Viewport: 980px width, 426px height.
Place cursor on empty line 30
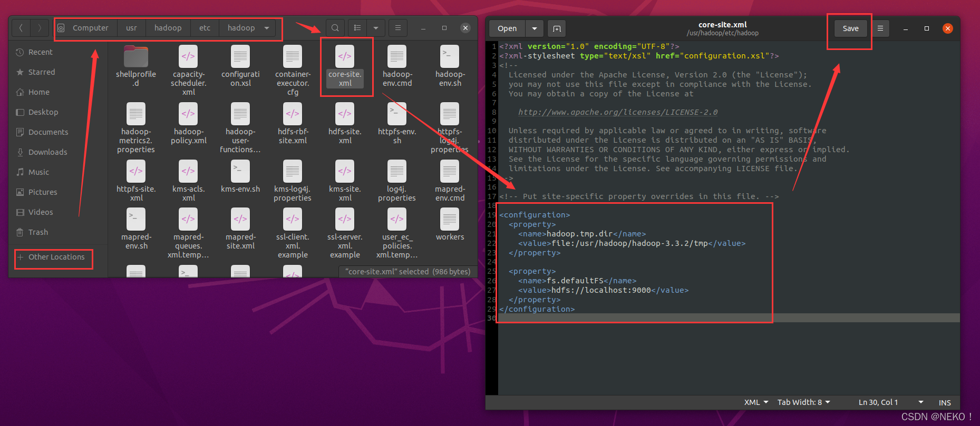(x=729, y=318)
